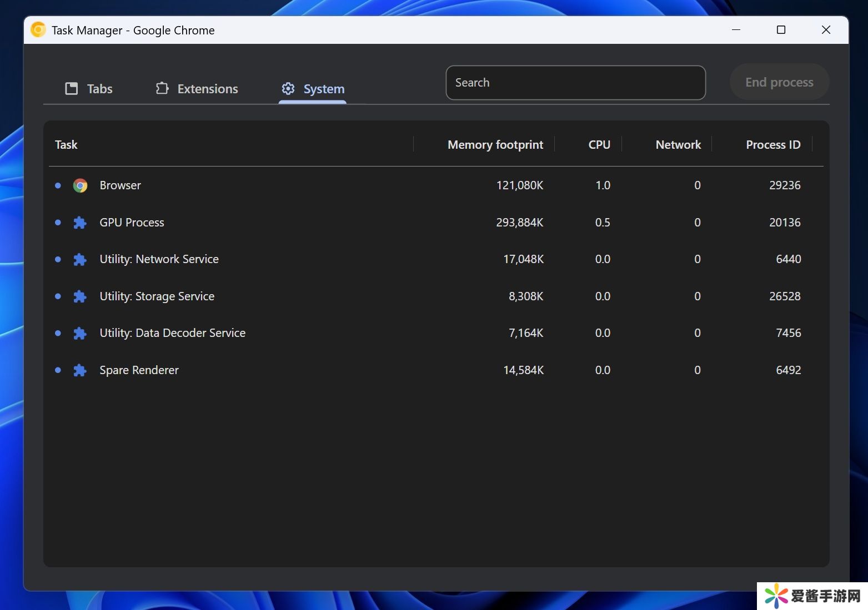868x610 pixels.
Task: Click the Storage Service puzzle icon
Action: point(80,296)
